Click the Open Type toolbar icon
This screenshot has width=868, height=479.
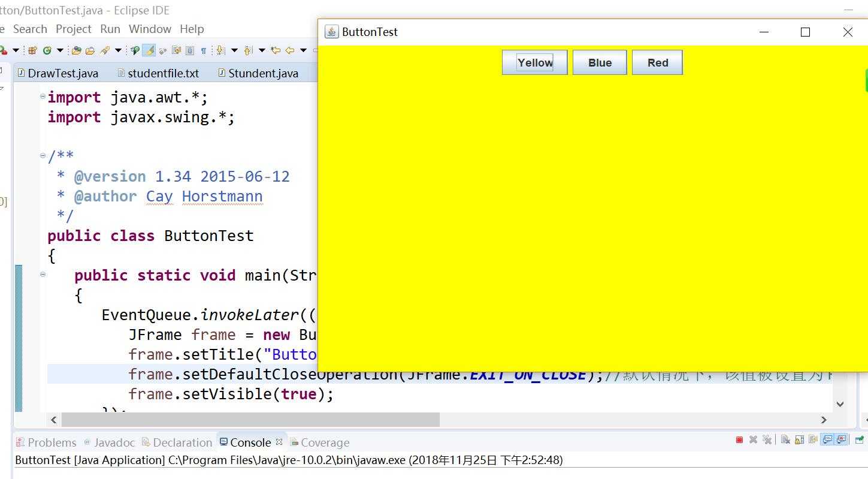(x=77, y=50)
